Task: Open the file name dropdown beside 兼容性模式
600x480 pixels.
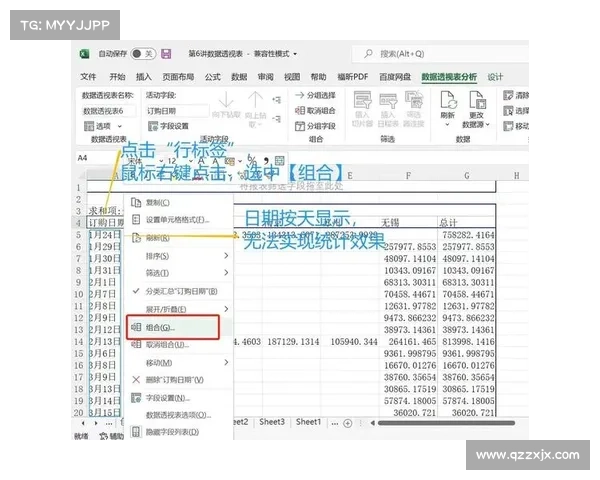Action: (x=295, y=54)
